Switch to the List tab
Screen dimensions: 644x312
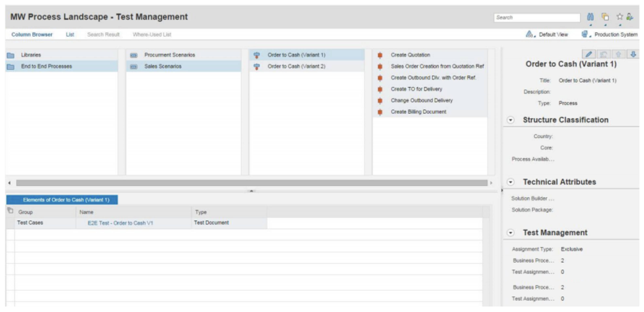point(70,34)
